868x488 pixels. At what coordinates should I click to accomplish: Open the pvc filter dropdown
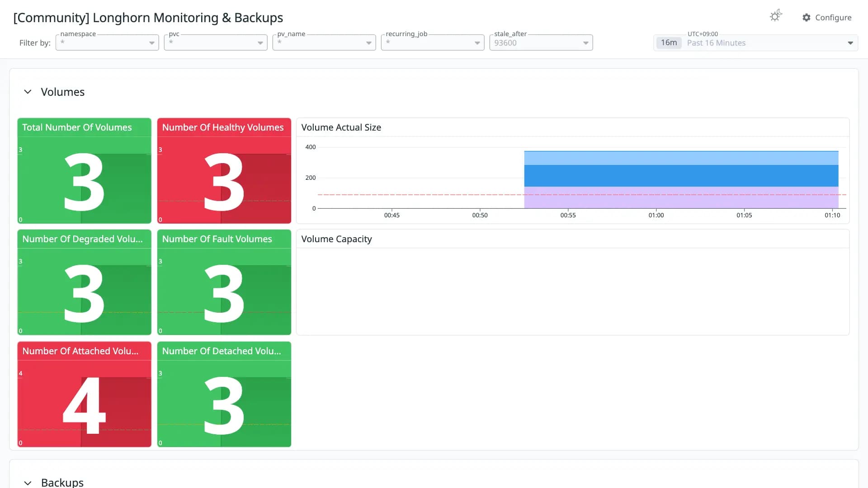tap(216, 42)
